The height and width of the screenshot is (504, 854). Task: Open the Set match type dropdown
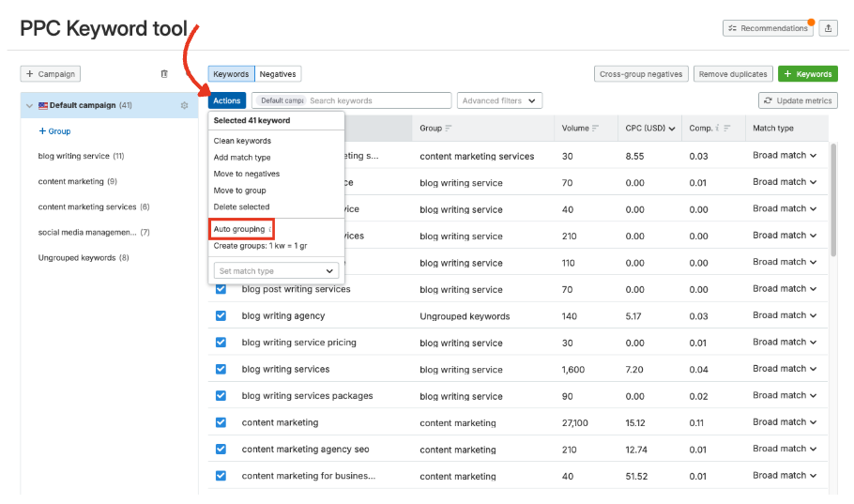pyautogui.click(x=276, y=270)
